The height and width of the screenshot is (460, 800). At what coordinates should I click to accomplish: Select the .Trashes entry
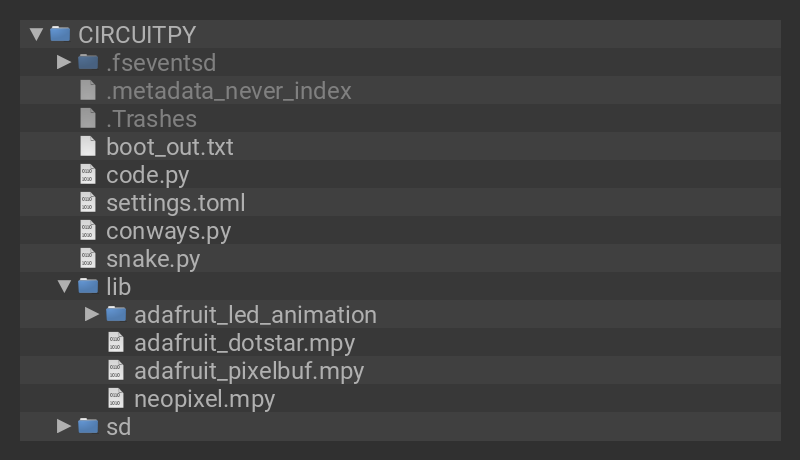(151, 119)
